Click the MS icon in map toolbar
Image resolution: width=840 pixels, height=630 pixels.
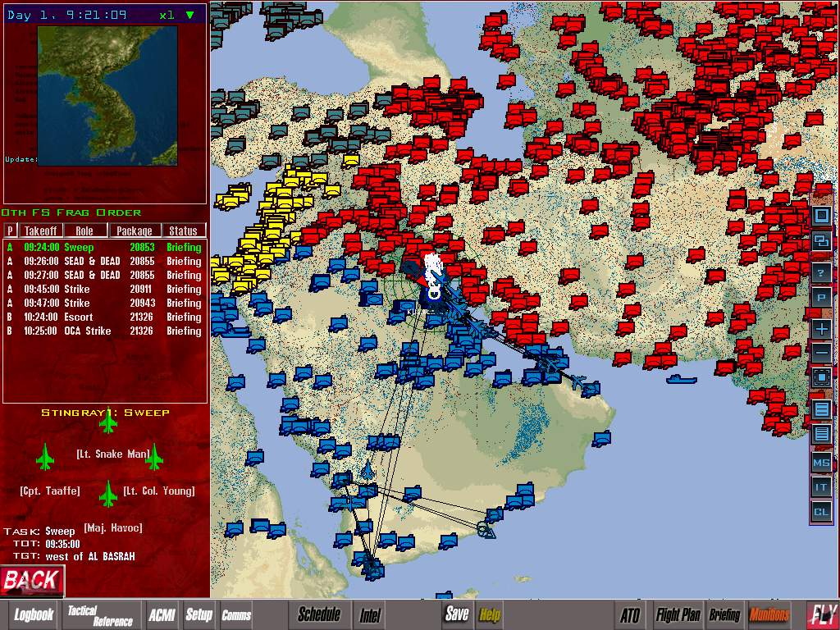point(821,463)
